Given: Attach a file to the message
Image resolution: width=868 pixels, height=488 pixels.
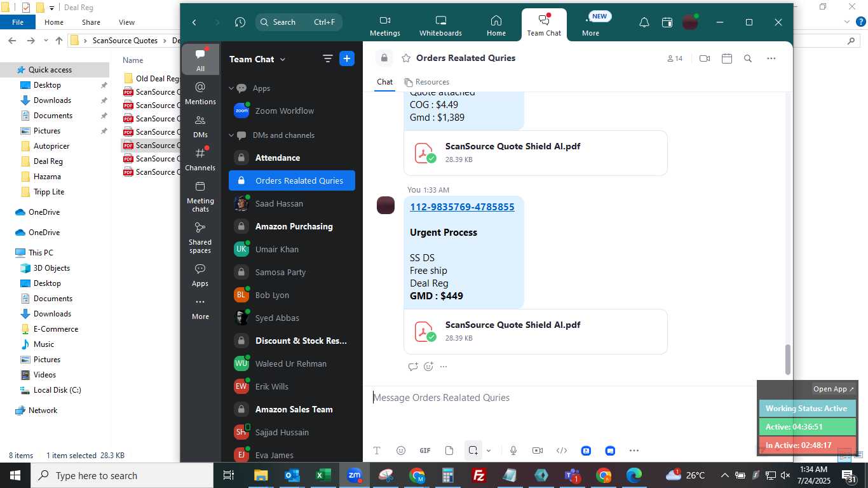Looking at the screenshot, I should (449, 451).
